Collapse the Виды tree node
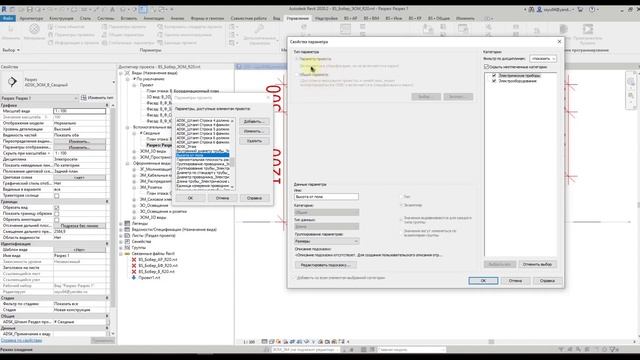Image resolution: width=640 pixels, height=360 pixels. tap(121, 73)
